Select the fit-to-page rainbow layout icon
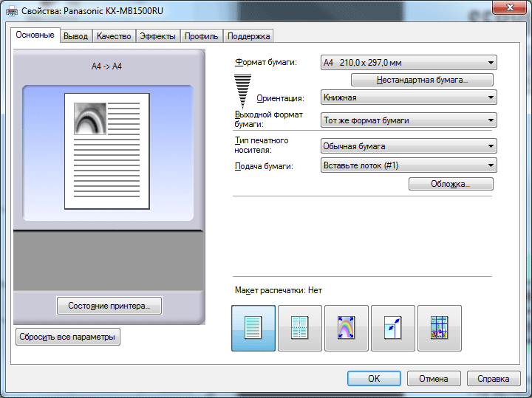This screenshot has width=532, height=398. pos(347,328)
